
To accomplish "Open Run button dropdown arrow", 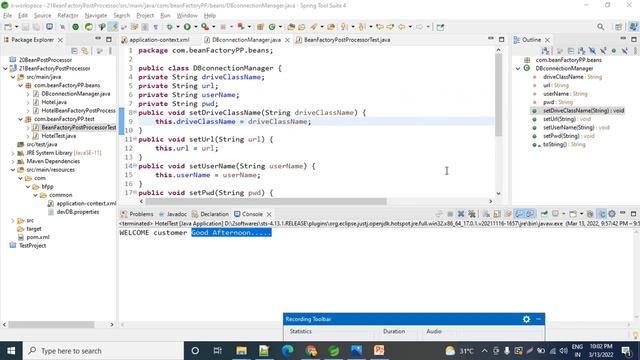I will [x=196, y=27].
